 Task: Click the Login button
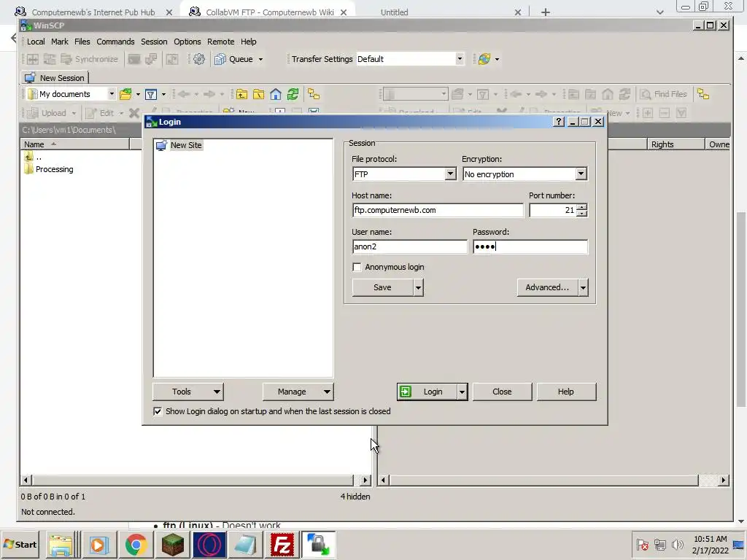pos(427,392)
